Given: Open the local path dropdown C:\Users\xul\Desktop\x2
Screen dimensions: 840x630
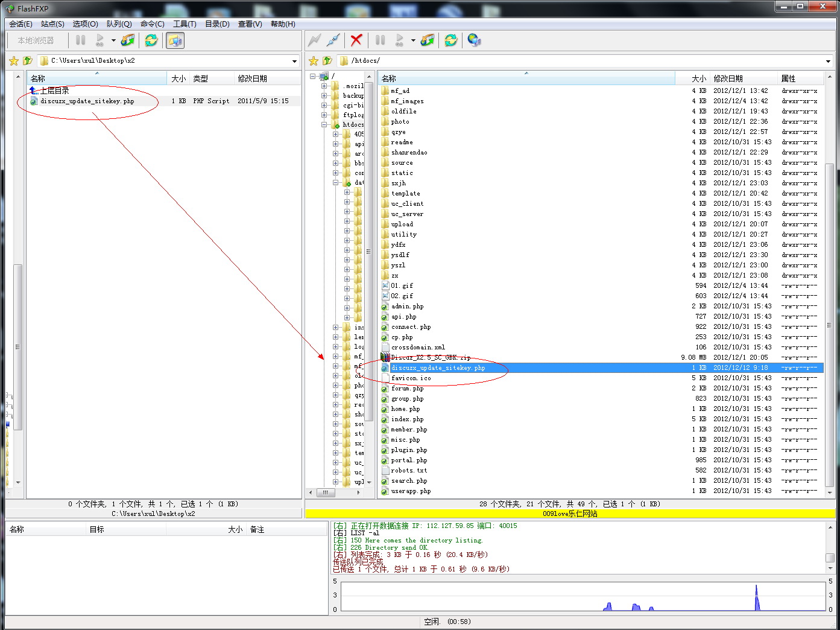Looking at the screenshot, I should pyautogui.click(x=294, y=61).
